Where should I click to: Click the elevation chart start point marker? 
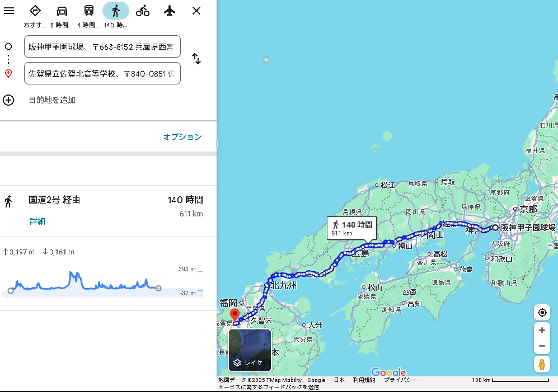pyautogui.click(x=11, y=291)
